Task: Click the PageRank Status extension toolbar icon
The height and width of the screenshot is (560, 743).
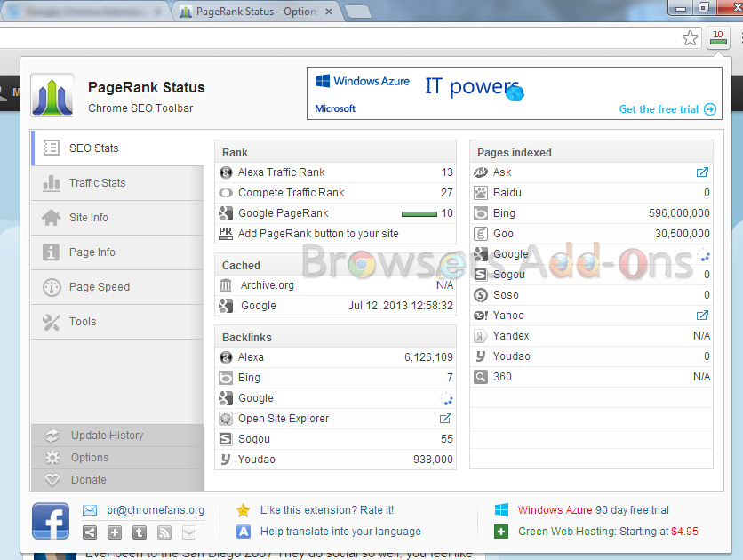Action: 718,37
